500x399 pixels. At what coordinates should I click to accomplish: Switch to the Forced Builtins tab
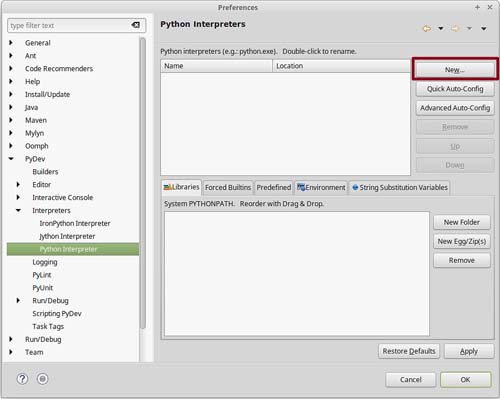click(x=228, y=188)
